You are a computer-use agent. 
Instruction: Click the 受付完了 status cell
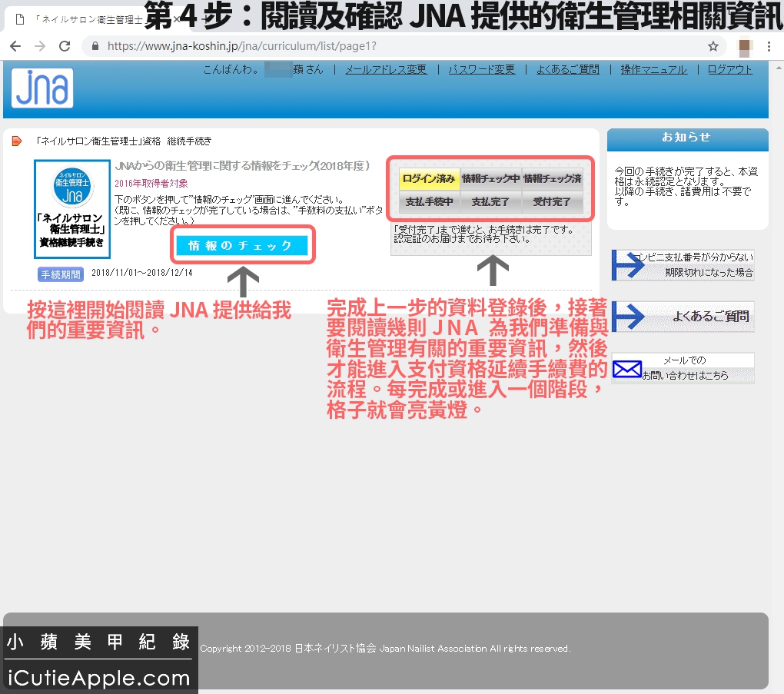(x=552, y=202)
